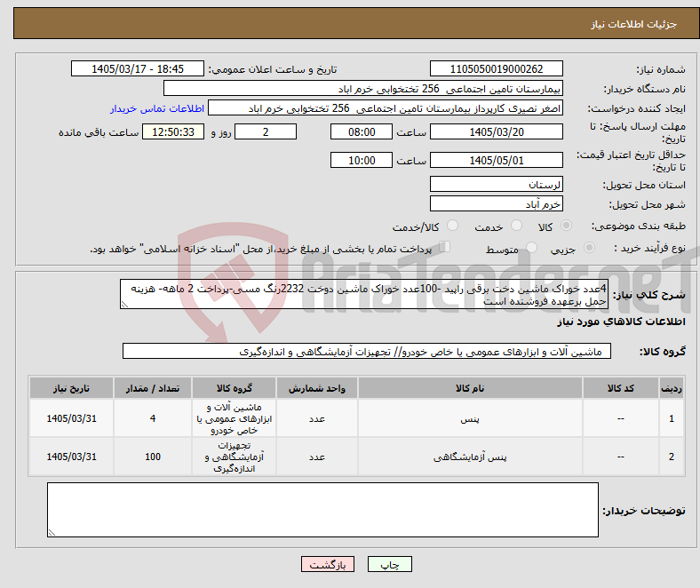Click the گروه کالا column header

[x=234, y=388]
